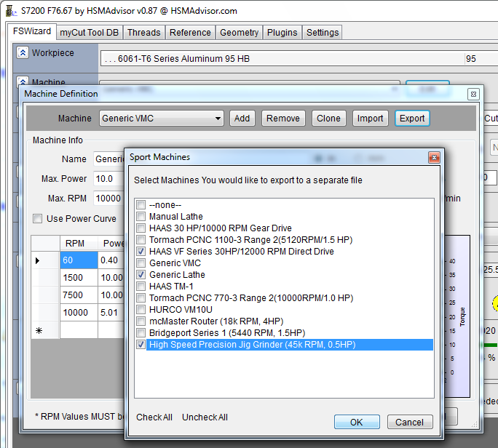Click the Max. RPM field showing 10000
The width and height of the screenshot is (498, 448).
click(x=108, y=199)
